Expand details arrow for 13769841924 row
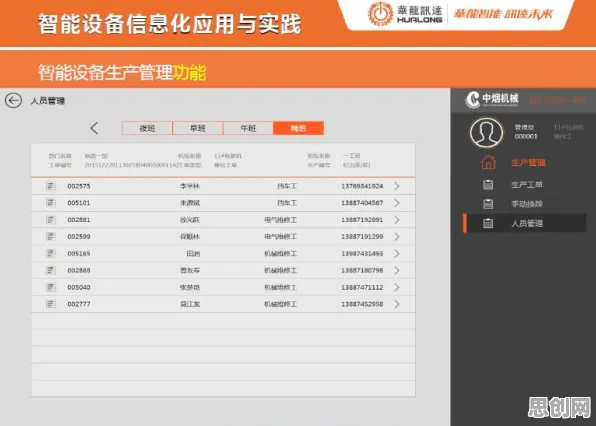The height and width of the screenshot is (426, 596). 397,186
